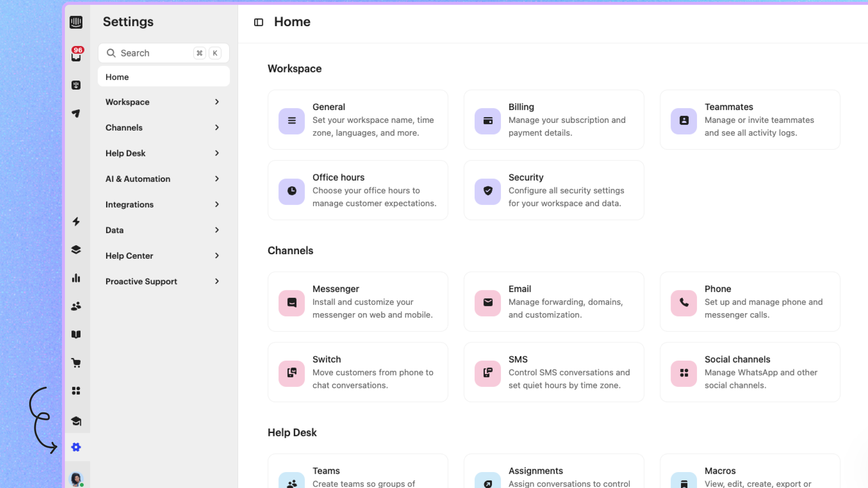Image resolution: width=868 pixels, height=488 pixels.
Task: Open the stacked layers knowledge icon
Action: 76,249
